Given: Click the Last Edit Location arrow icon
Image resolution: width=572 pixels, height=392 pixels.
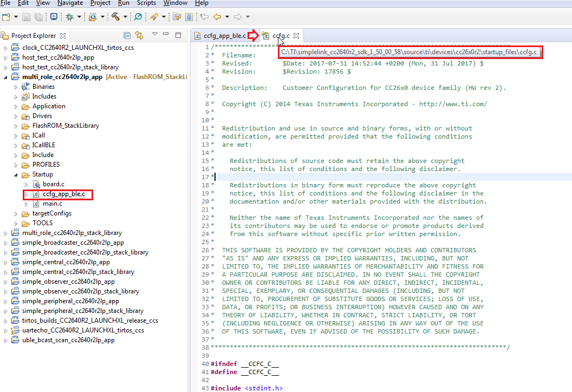Looking at the screenshot, I should (x=204, y=17).
